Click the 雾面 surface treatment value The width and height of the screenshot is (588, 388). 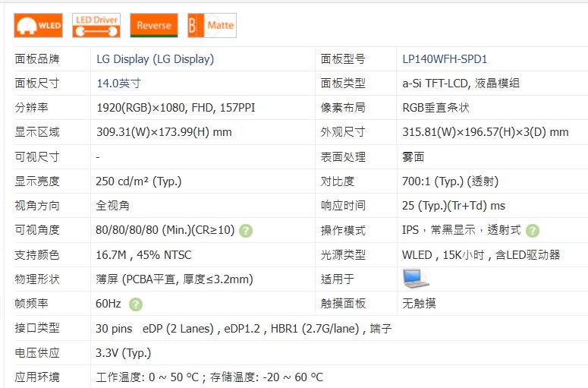click(x=413, y=157)
